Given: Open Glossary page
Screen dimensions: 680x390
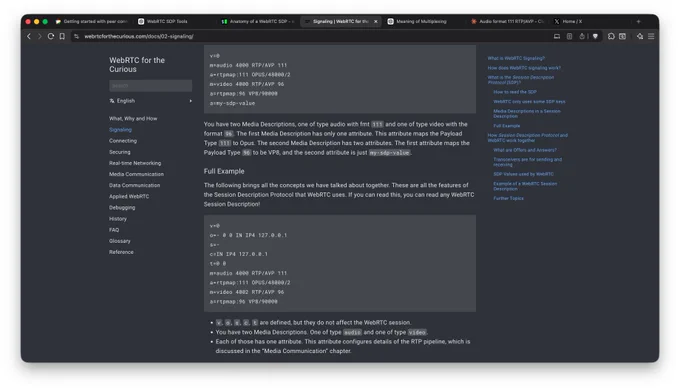Looking at the screenshot, I should pyautogui.click(x=120, y=241).
